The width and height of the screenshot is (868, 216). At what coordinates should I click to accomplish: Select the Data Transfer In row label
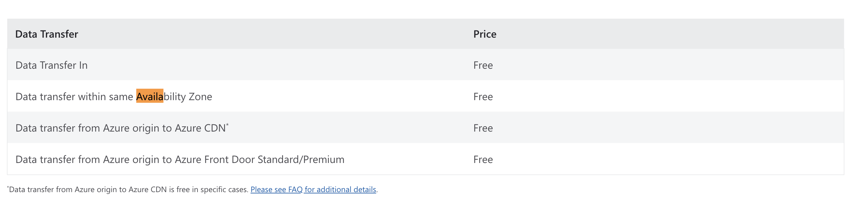point(51,65)
